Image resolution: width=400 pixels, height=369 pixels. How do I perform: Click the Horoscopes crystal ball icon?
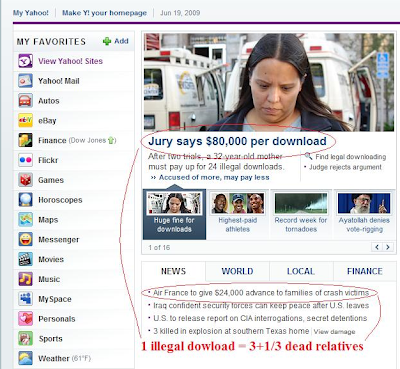(25, 200)
